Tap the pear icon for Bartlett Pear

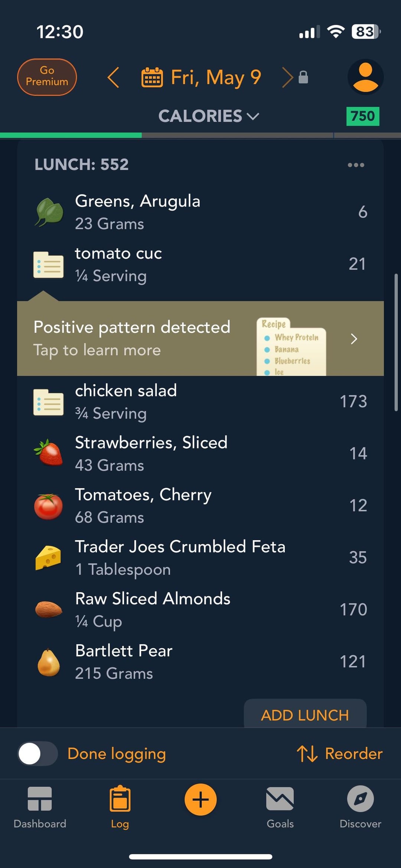click(49, 662)
